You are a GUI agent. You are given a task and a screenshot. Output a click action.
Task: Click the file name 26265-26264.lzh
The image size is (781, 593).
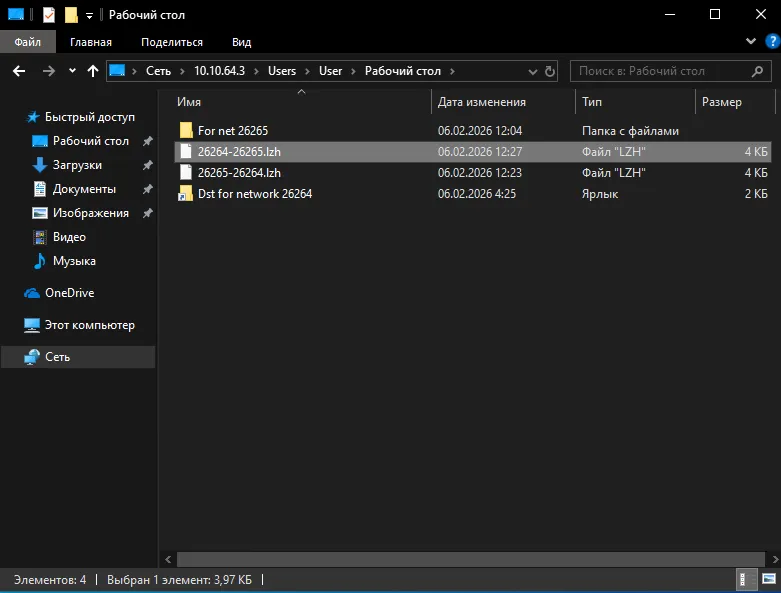click(239, 172)
